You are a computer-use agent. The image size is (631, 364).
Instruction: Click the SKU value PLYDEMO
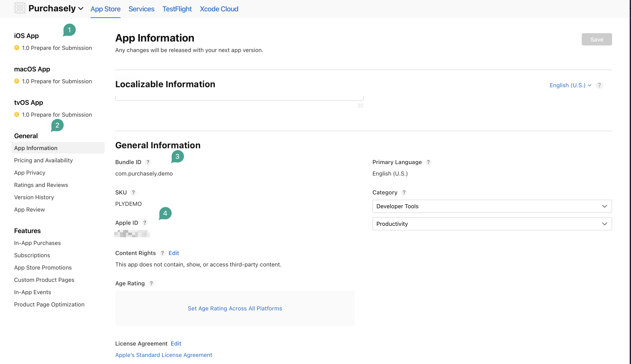pyautogui.click(x=128, y=204)
